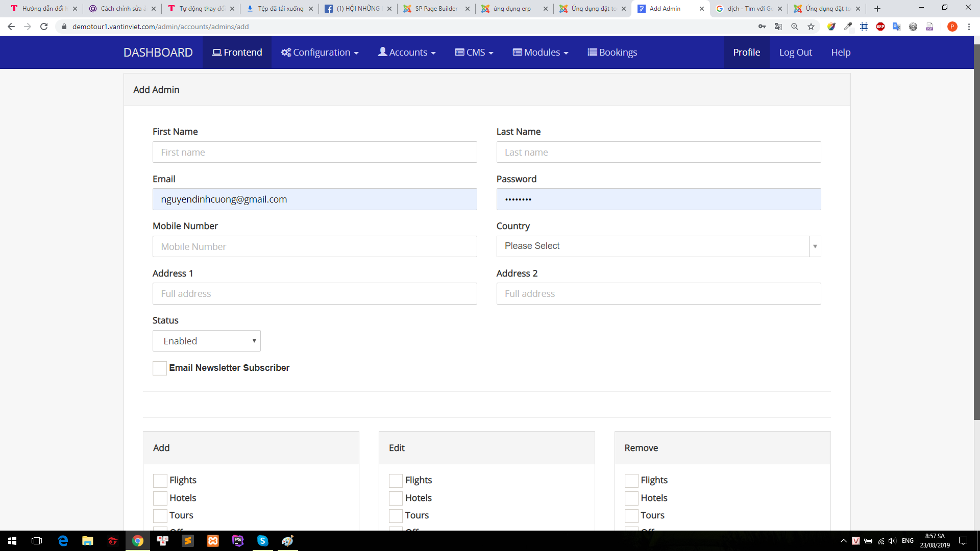Tick the Email Newsletter Subscriber checkbox
This screenshot has height=551, width=980.
pos(160,368)
